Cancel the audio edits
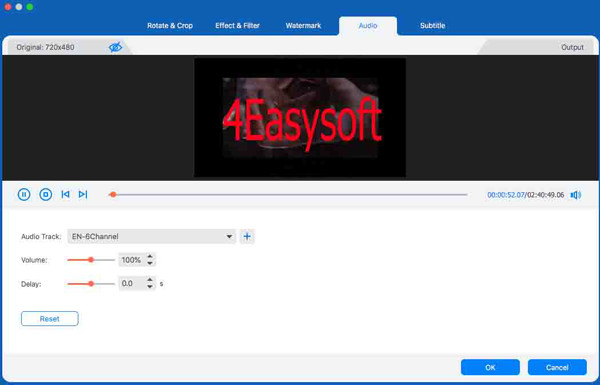This screenshot has width=600, height=385. (x=557, y=367)
